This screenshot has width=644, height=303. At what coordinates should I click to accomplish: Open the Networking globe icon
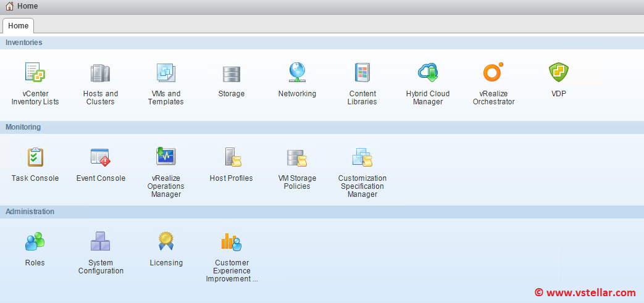(x=297, y=73)
